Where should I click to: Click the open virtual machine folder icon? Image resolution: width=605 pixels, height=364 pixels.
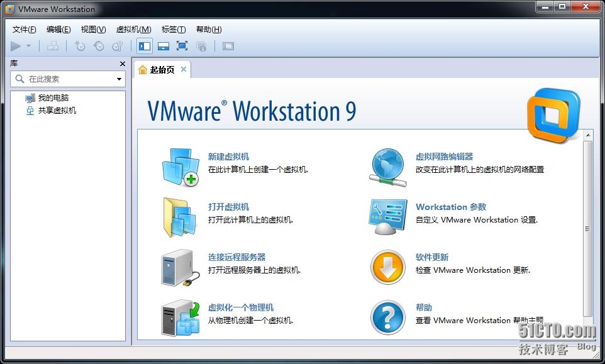(180, 217)
